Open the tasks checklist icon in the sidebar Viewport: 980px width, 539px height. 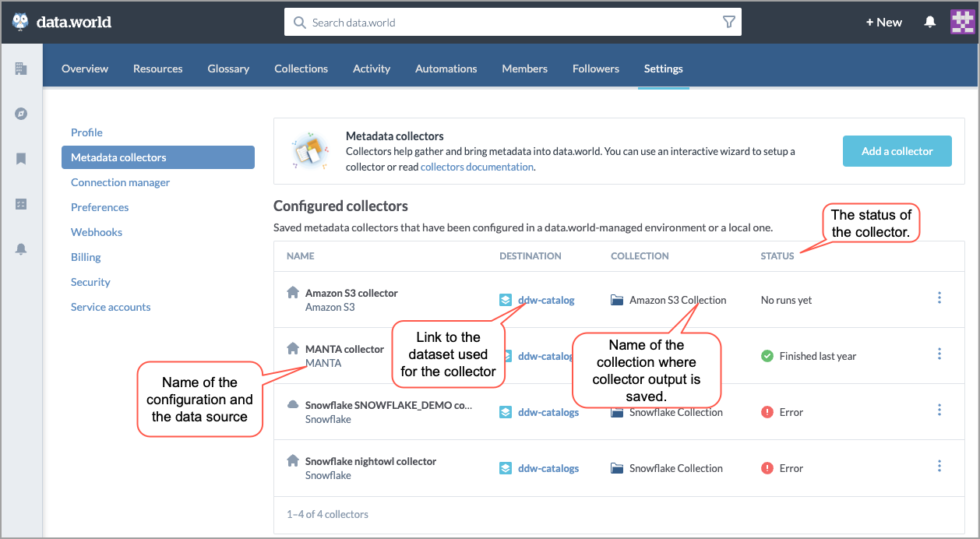21,204
